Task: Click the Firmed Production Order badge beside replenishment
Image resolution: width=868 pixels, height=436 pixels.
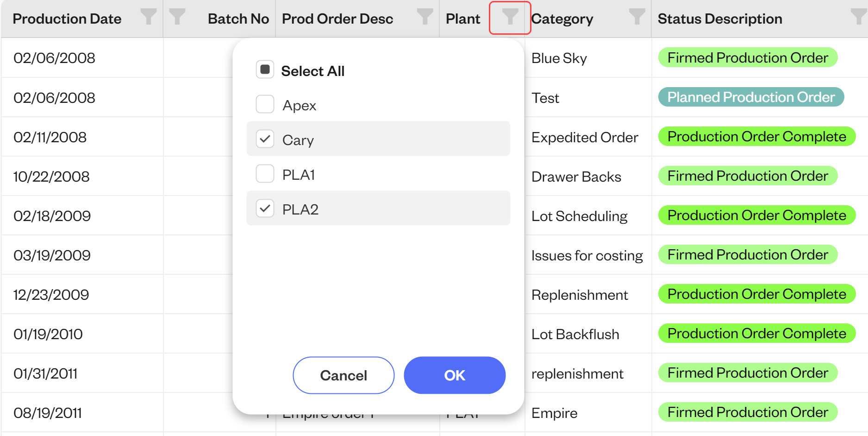Action: [x=747, y=373]
